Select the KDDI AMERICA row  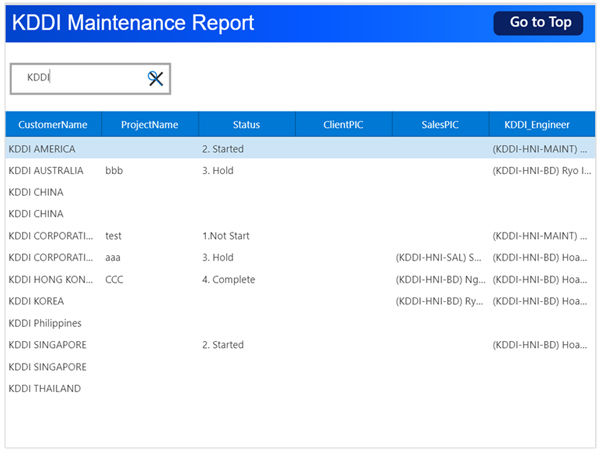click(x=300, y=148)
